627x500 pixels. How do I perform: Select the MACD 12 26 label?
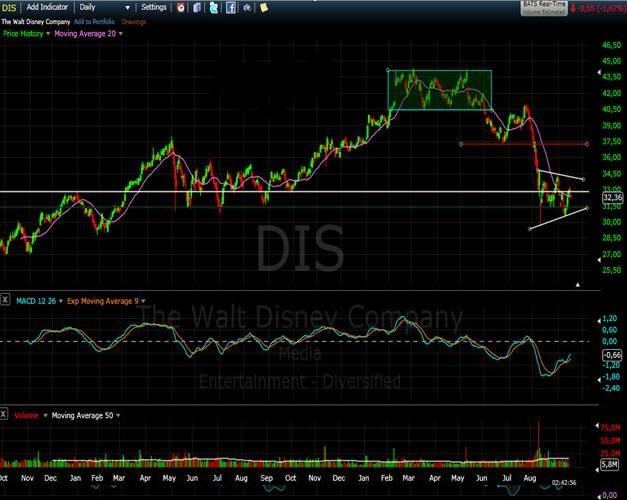pos(36,301)
